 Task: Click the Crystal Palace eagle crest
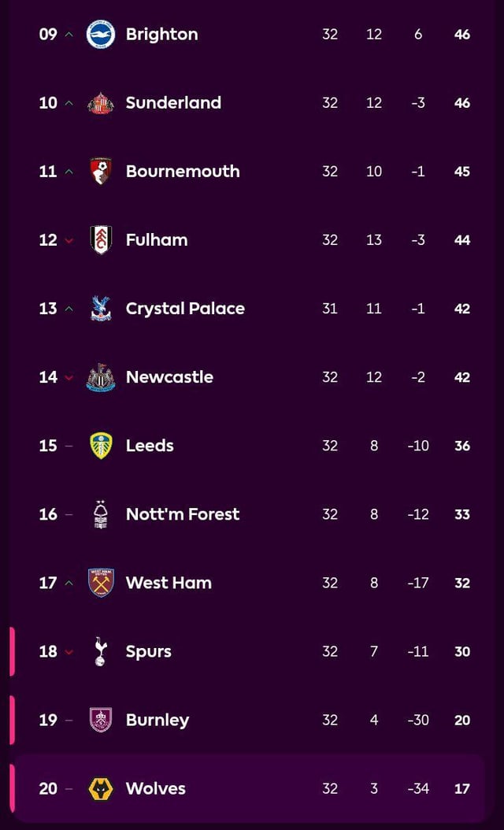click(x=101, y=308)
